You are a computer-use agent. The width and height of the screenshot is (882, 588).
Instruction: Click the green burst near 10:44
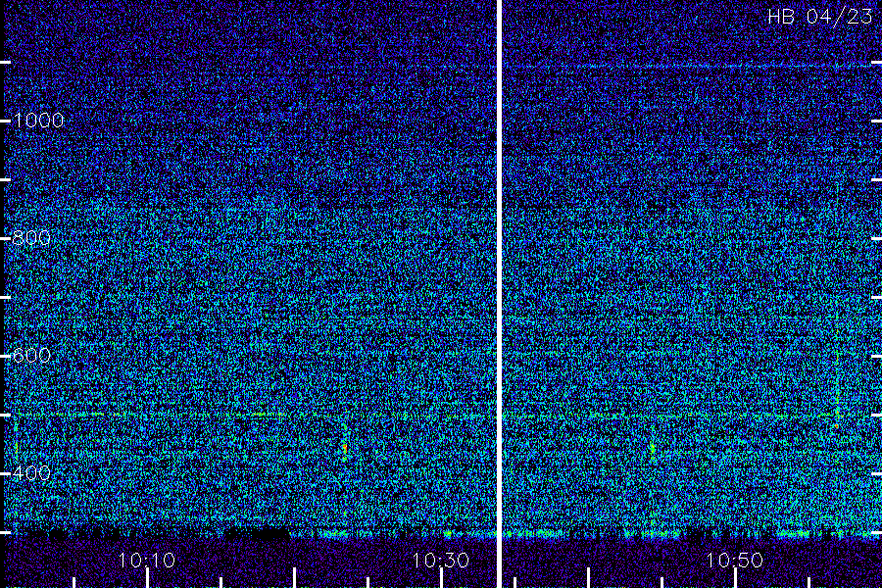coord(653,449)
